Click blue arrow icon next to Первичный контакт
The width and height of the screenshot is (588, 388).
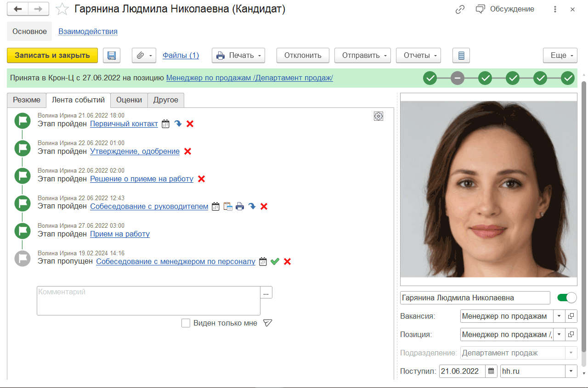[x=178, y=124]
